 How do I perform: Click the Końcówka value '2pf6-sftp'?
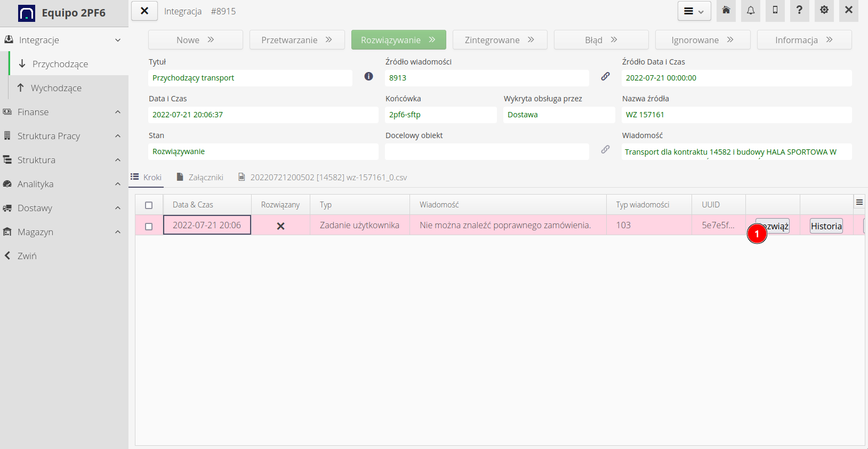[x=440, y=115]
